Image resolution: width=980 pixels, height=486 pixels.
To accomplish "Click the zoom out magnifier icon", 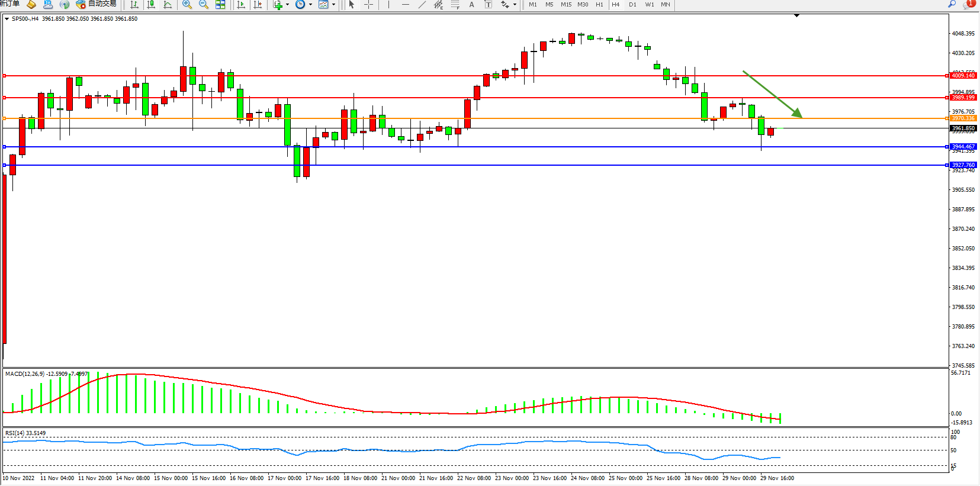I will point(204,5).
